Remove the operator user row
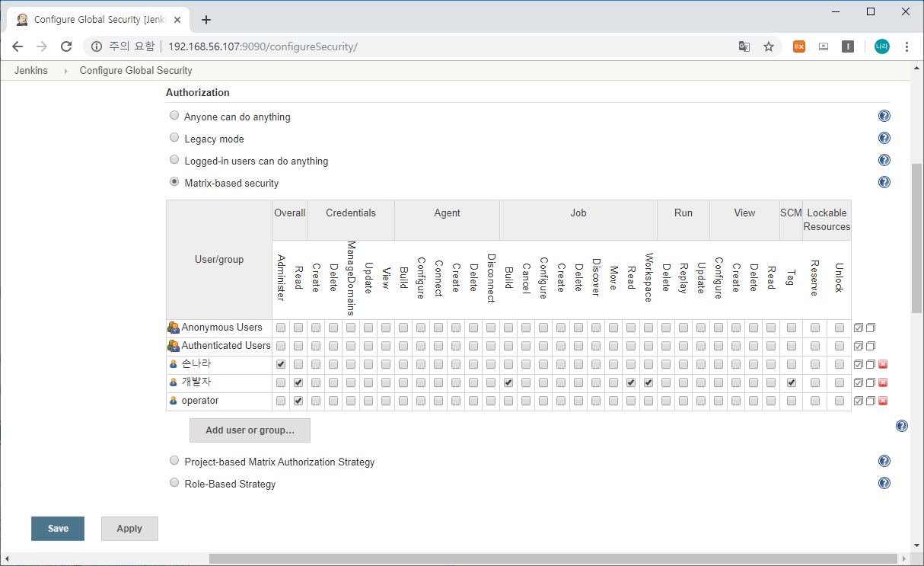The image size is (924, 566). [x=883, y=401]
